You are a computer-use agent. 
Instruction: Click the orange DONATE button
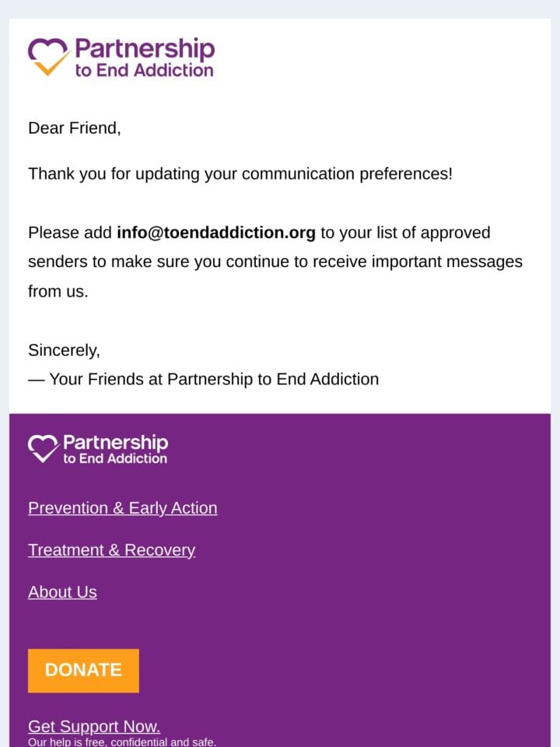(83, 670)
